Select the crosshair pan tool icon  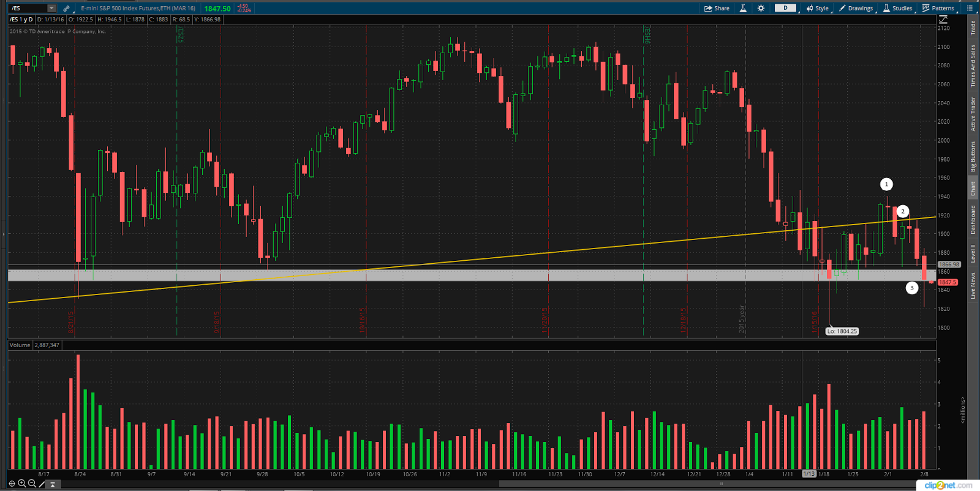tap(12, 484)
